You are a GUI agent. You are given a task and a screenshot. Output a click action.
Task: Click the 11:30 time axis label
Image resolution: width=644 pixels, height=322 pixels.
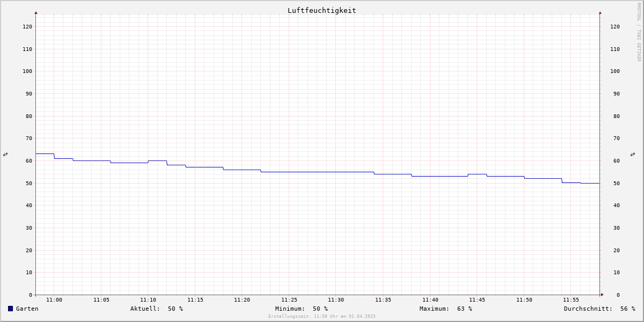coord(336,300)
